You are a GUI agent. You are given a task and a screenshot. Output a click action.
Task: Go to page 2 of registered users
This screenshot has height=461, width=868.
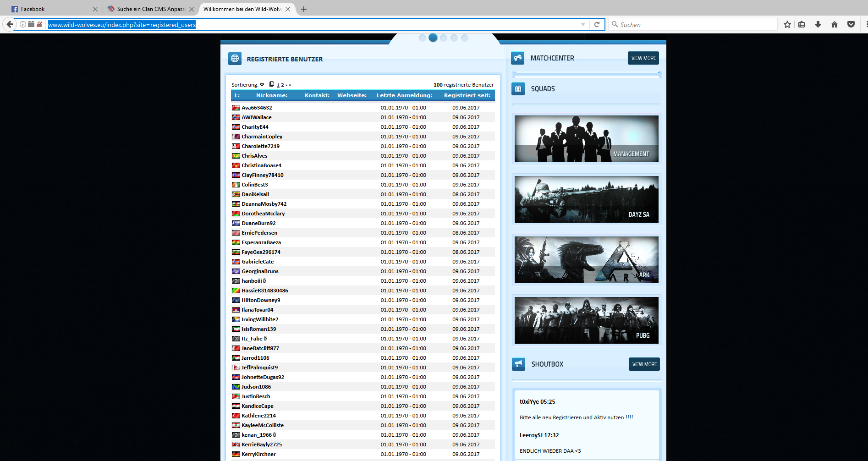[282, 85]
